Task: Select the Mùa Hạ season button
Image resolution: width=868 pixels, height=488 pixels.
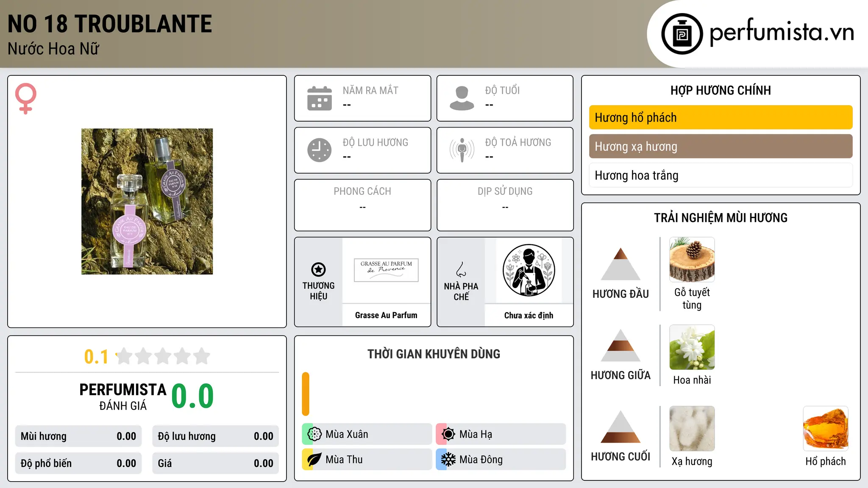Action: [501, 434]
